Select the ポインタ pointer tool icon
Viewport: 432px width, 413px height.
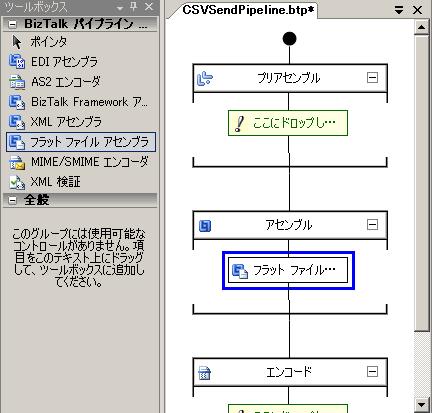click(x=16, y=42)
